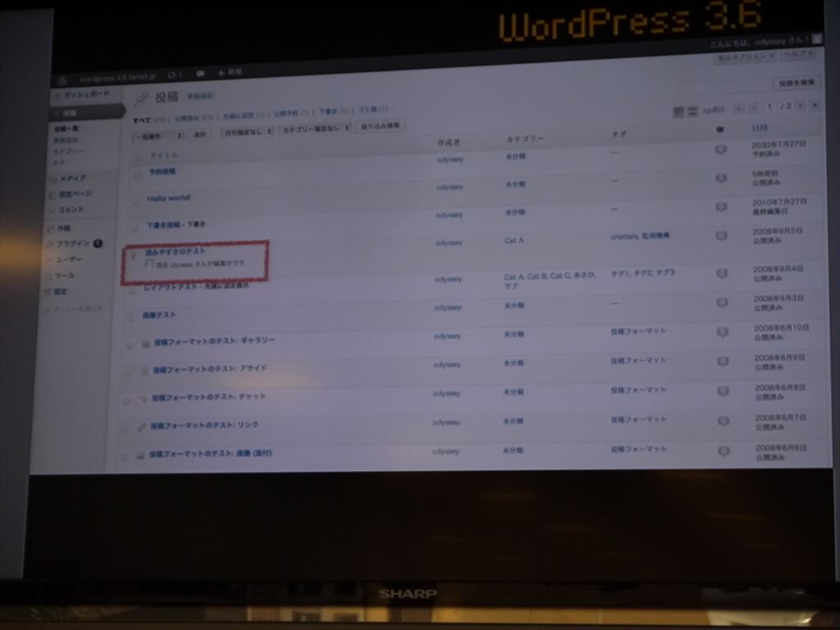Open the 予約投稿 post title
This screenshot has height=630, width=840.
tap(162, 171)
